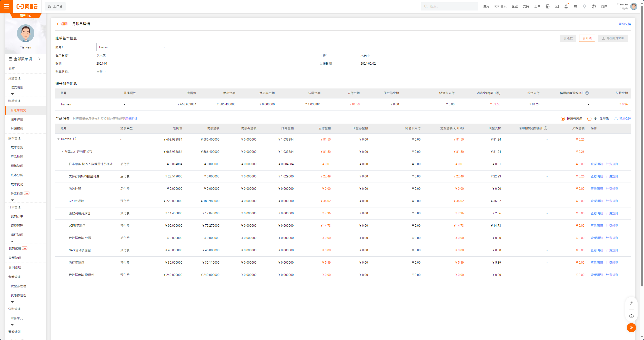This screenshot has width=644, height=340.
Task: Click the help icon beside 信用额度退款抵扣 in product table
Action: 546,128
